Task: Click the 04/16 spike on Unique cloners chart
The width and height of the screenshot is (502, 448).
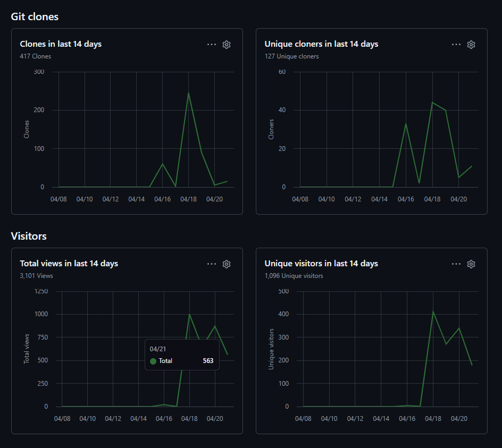Action: 406,124
